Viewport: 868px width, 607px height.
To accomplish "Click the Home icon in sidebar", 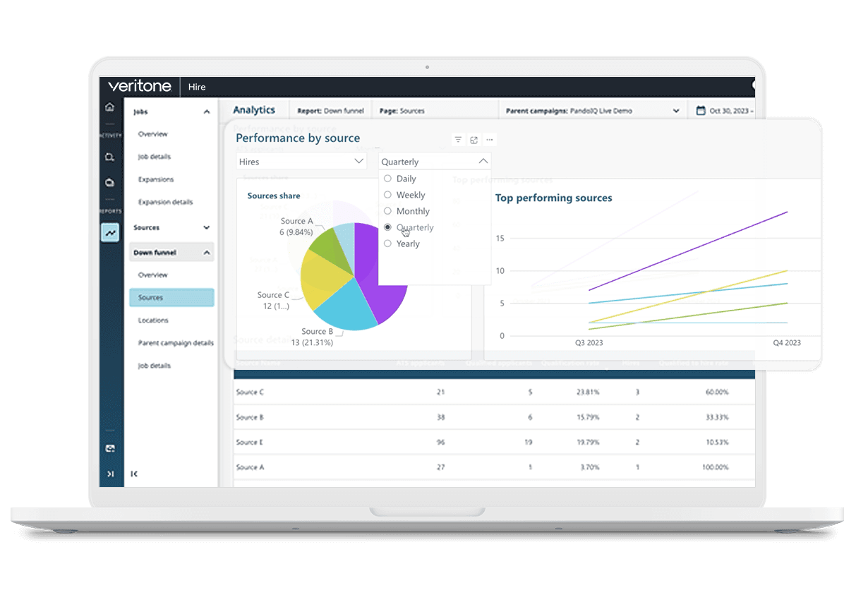I will pyautogui.click(x=109, y=107).
